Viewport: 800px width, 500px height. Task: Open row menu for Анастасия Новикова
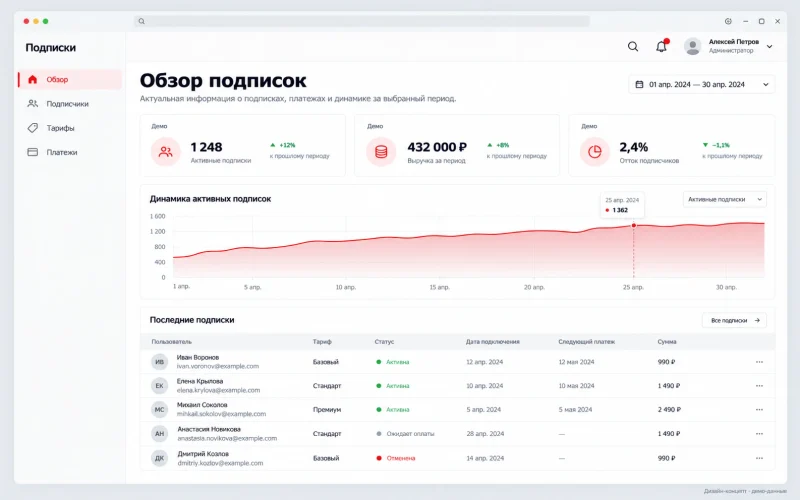pyautogui.click(x=759, y=434)
